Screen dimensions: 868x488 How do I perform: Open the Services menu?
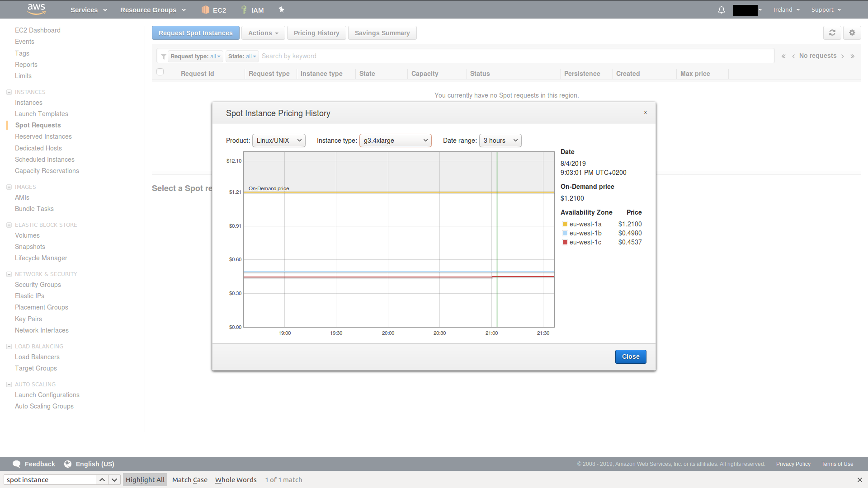click(x=89, y=10)
